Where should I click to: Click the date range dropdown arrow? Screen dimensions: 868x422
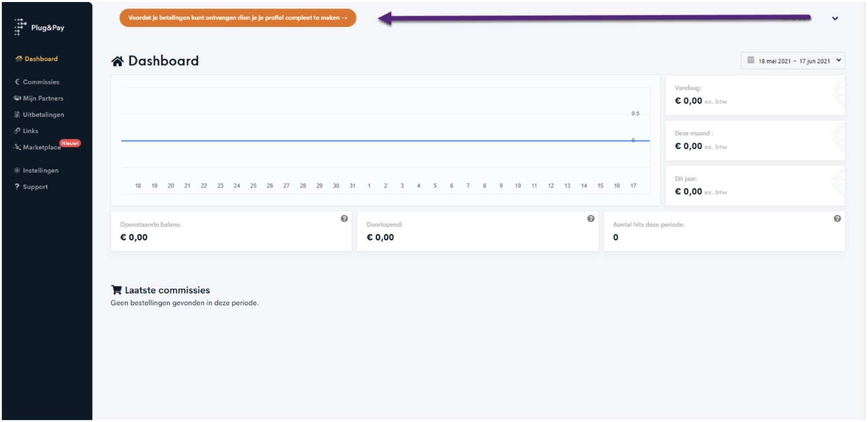click(x=839, y=60)
